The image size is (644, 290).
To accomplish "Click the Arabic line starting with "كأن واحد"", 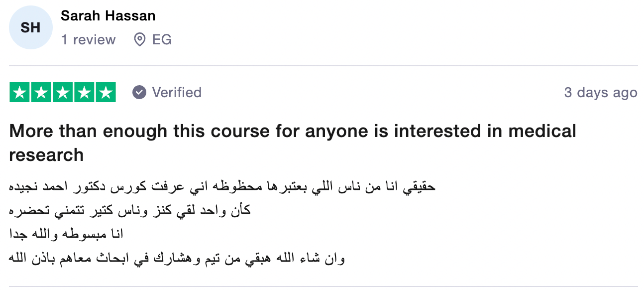I will pyautogui.click(x=130, y=210).
